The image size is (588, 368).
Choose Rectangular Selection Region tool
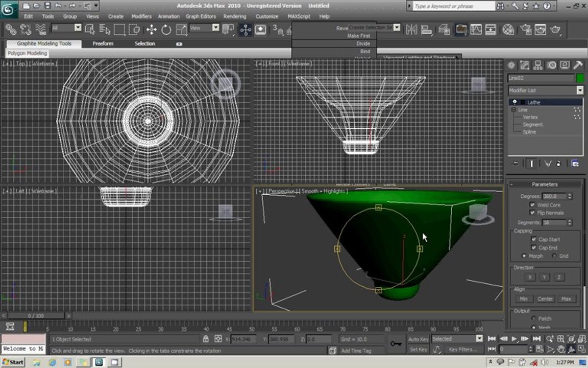(119, 29)
